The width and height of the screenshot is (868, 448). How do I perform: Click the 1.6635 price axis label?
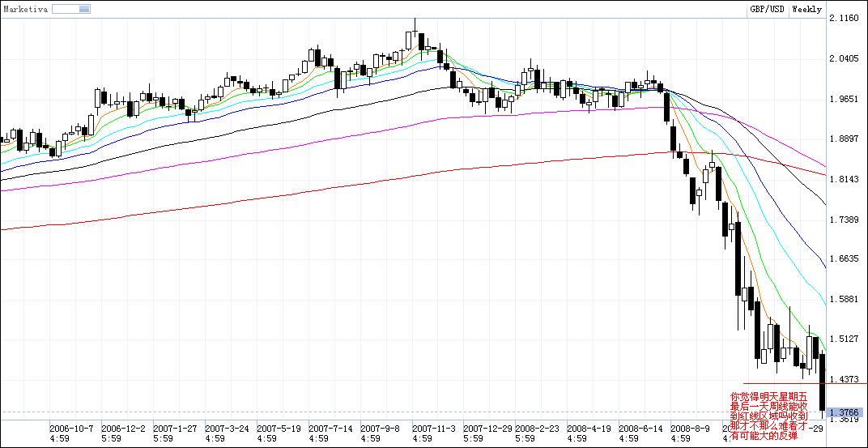(843, 258)
